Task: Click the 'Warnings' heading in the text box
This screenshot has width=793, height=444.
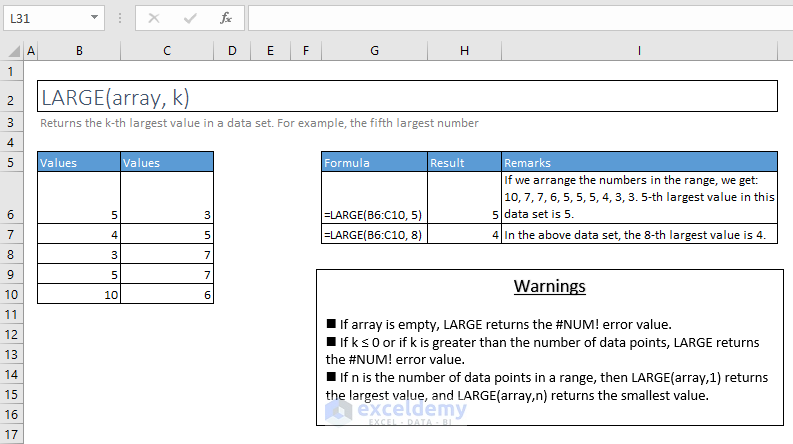Action: [550, 286]
